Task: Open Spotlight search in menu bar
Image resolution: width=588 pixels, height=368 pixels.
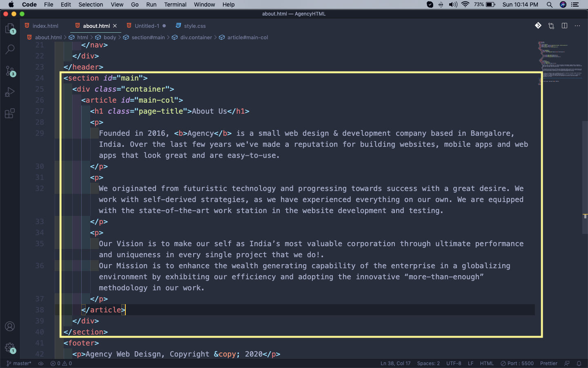Action: coord(550,4)
